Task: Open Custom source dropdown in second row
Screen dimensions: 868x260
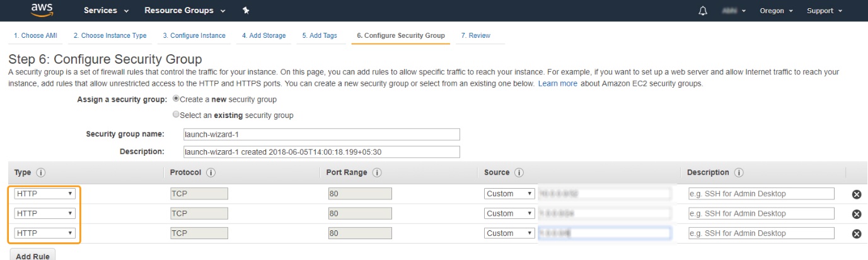Action: click(x=509, y=213)
